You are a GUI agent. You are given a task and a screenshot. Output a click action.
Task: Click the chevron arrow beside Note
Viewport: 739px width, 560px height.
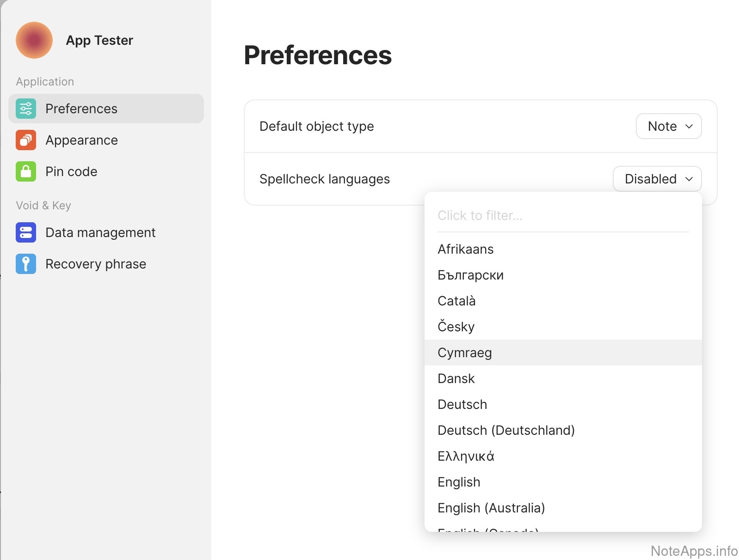pyautogui.click(x=689, y=126)
